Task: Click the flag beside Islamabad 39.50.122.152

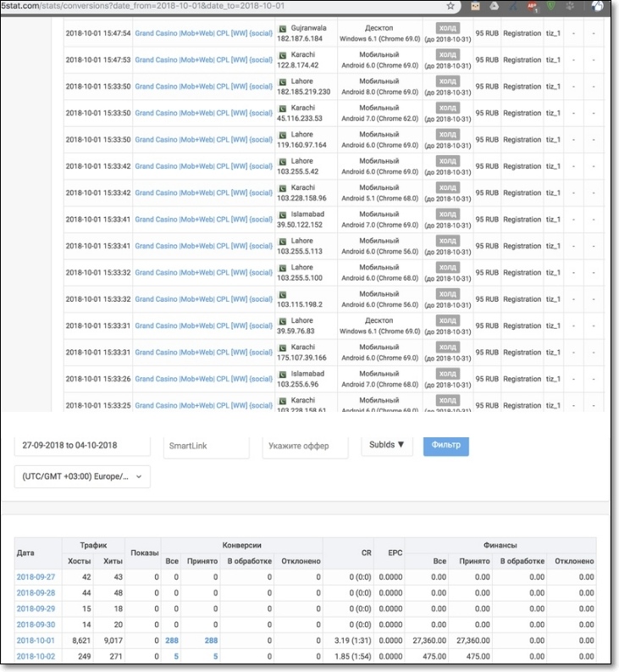Action: point(283,214)
